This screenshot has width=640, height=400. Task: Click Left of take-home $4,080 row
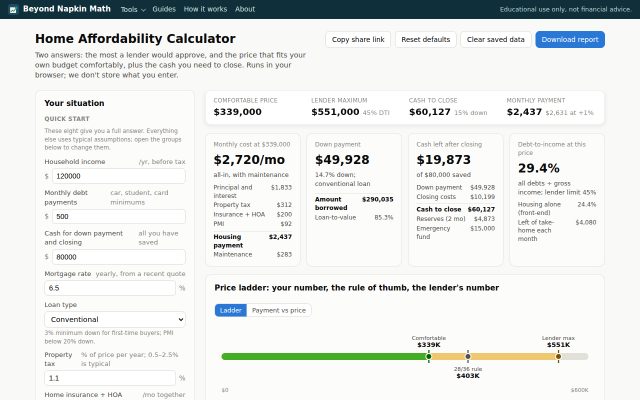pyautogui.click(x=557, y=230)
